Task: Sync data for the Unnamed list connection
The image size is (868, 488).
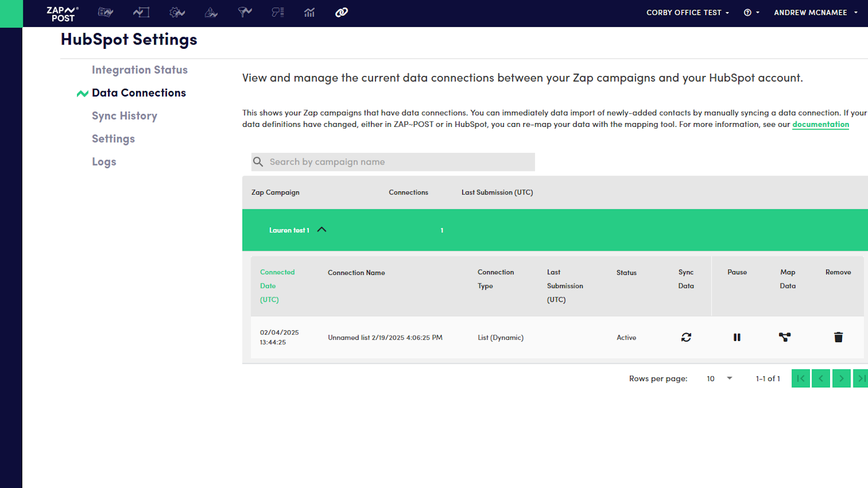Action: tap(686, 337)
